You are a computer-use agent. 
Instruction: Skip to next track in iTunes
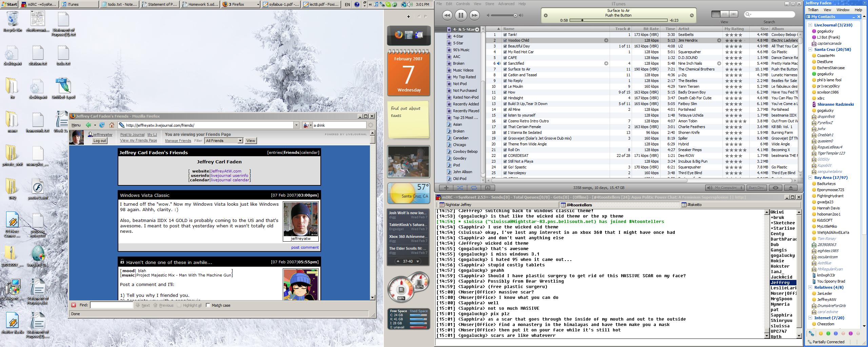click(x=474, y=15)
